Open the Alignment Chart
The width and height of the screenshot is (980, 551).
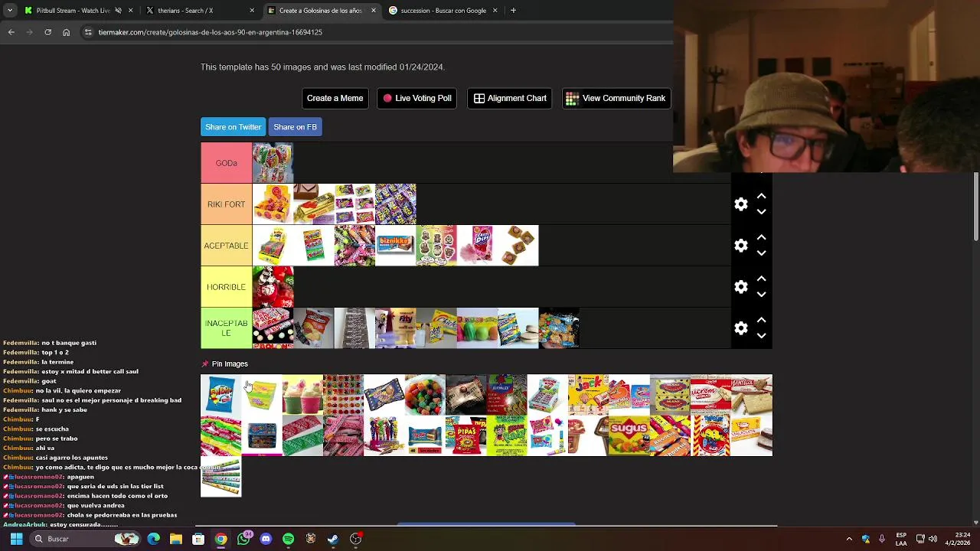[x=510, y=98]
